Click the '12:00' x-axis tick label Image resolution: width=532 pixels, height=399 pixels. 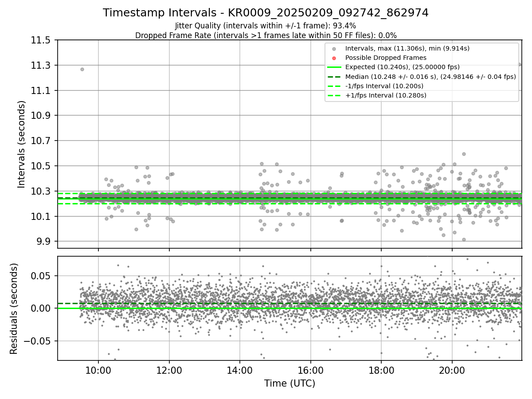169,370
